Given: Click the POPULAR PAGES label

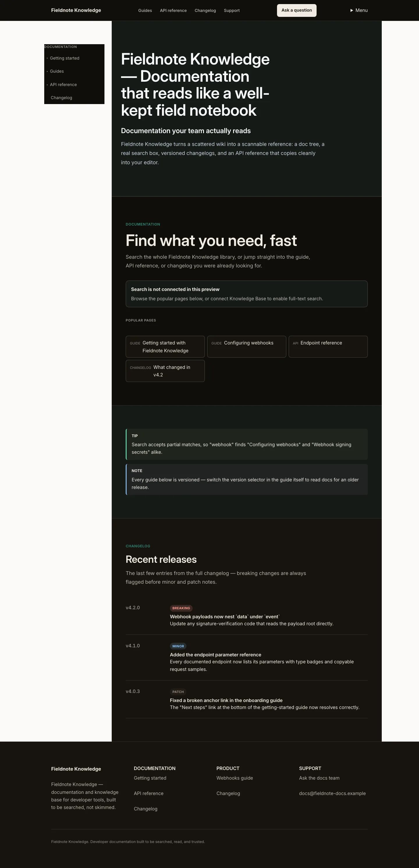Looking at the screenshot, I should coord(141,320).
